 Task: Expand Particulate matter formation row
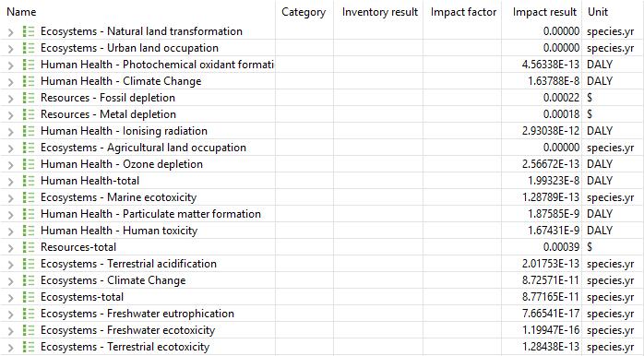11,214
